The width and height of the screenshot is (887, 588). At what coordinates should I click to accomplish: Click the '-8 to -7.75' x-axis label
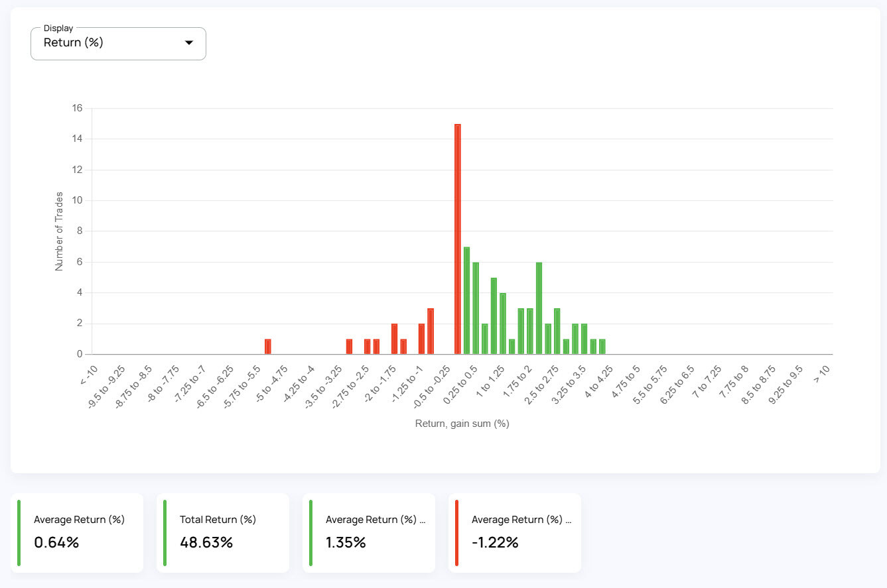click(x=163, y=385)
